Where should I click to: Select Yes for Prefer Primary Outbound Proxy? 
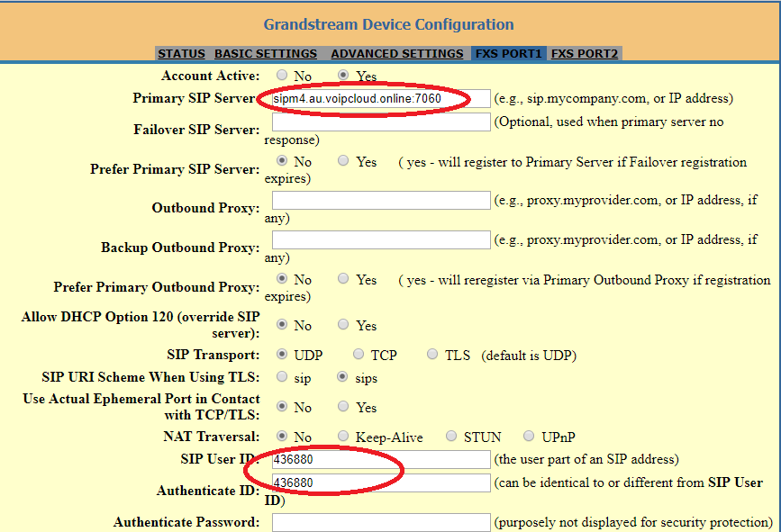[343, 279]
